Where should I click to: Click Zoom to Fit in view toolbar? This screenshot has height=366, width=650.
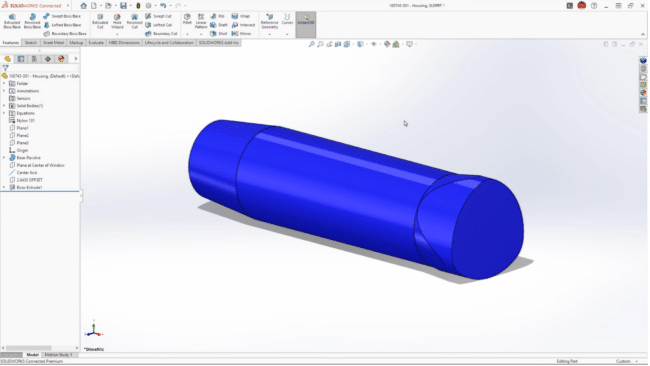coord(312,44)
